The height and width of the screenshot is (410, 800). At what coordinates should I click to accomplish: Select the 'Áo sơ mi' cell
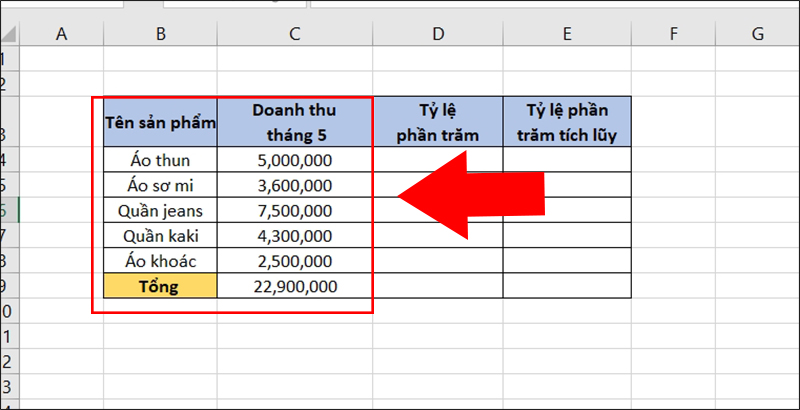(160, 185)
